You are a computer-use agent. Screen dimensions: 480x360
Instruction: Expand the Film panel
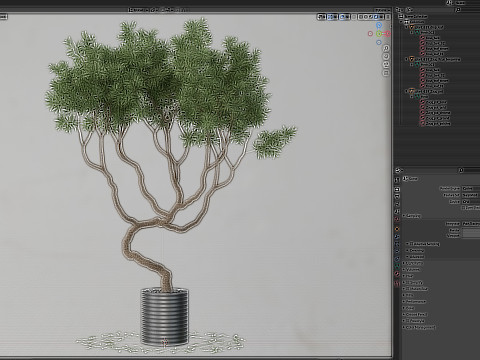click(408, 295)
